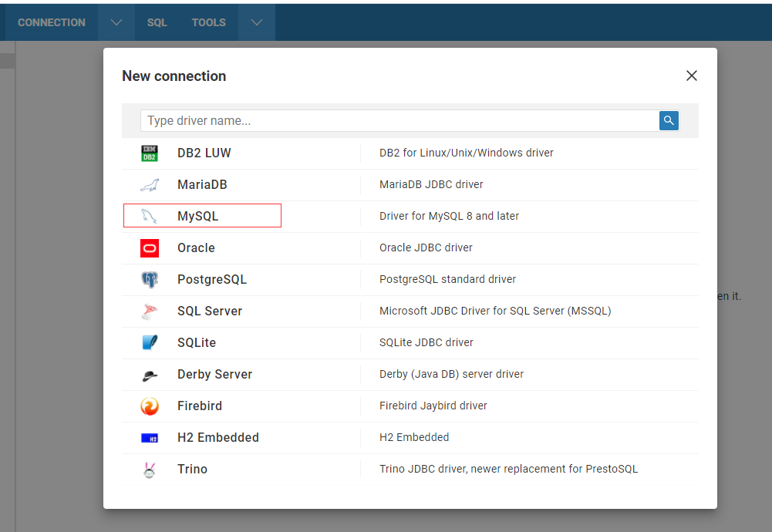Click the Oracle driver icon
Screen dimensions: 772x532
click(x=150, y=247)
